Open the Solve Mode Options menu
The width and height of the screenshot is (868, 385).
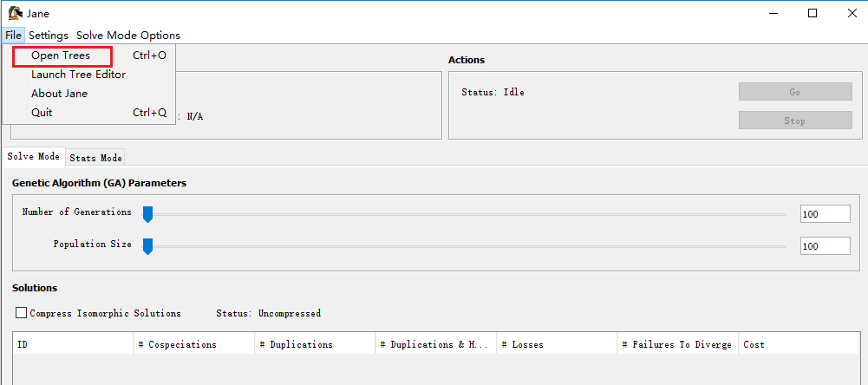pos(127,35)
